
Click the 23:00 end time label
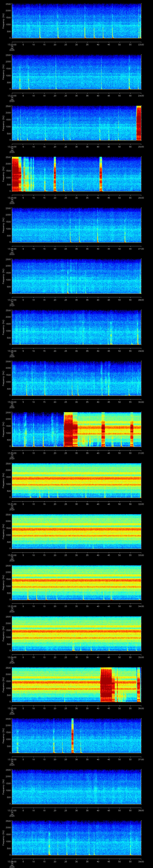(x=141, y=44)
